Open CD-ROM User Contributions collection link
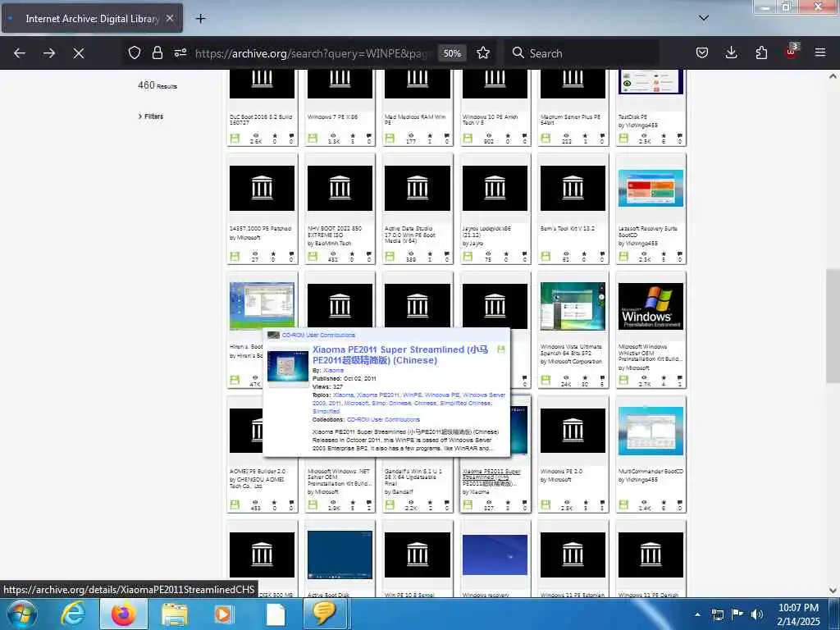Image resolution: width=840 pixels, height=630 pixels. point(383,419)
